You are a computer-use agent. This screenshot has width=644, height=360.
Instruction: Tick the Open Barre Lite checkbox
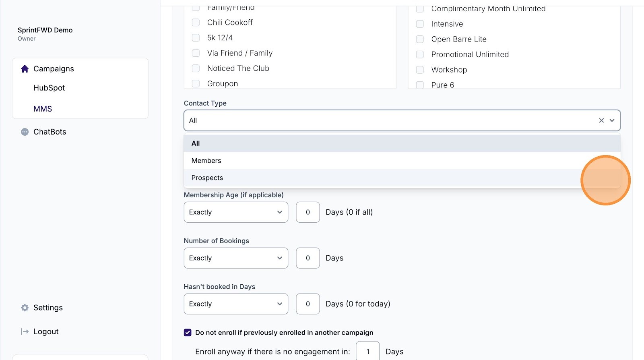click(420, 39)
